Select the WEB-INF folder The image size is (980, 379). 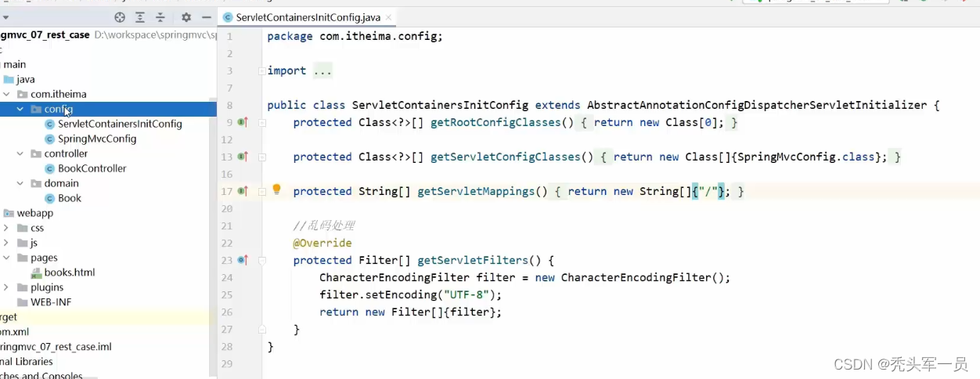pyautogui.click(x=51, y=302)
